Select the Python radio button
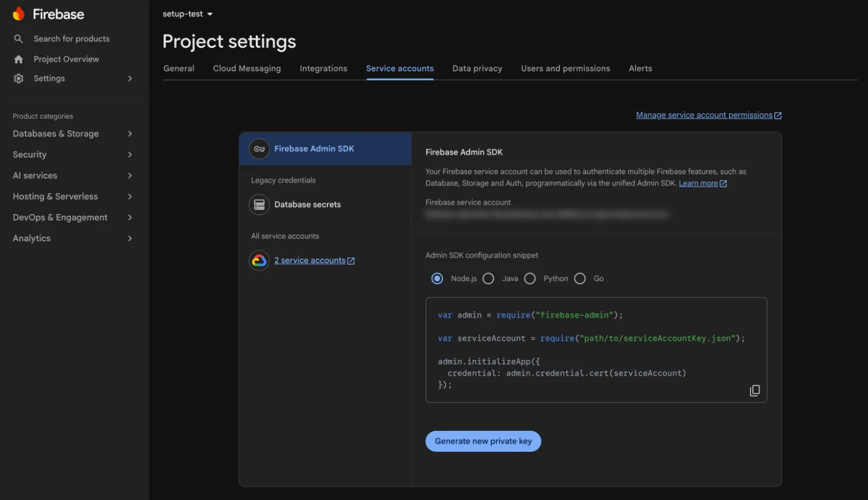Image resolution: width=868 pixels, height=500 pixels. [530, 278]
